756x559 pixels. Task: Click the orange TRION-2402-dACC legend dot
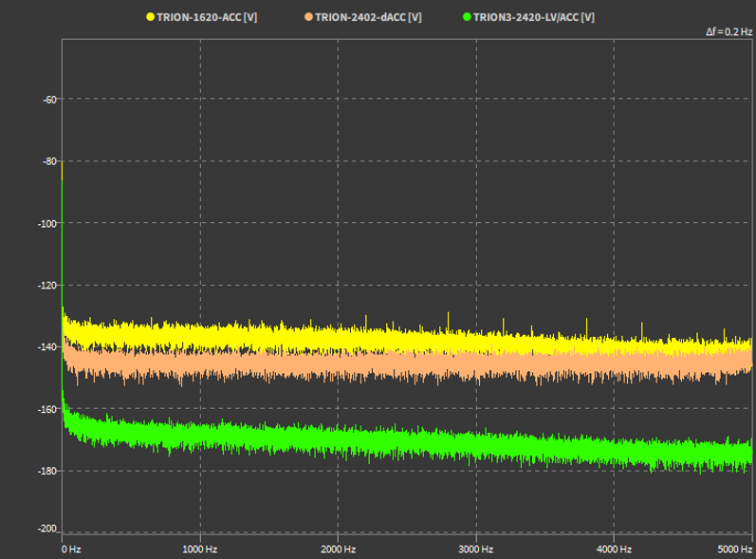(308, 17)
